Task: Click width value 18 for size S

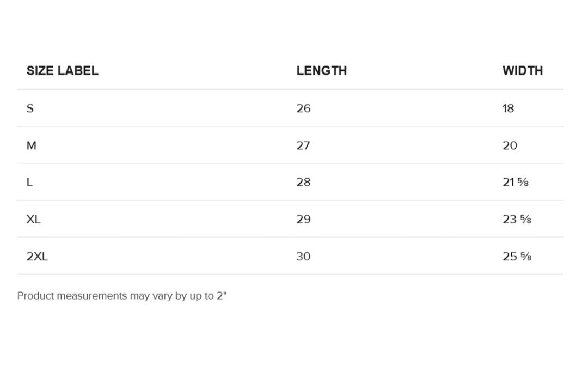Action: 508,108
